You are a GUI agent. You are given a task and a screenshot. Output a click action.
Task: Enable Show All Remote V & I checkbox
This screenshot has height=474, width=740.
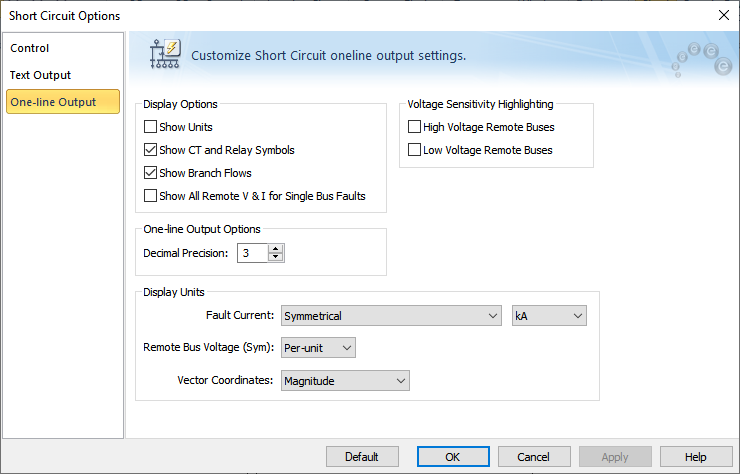click(x=151, y=196)
